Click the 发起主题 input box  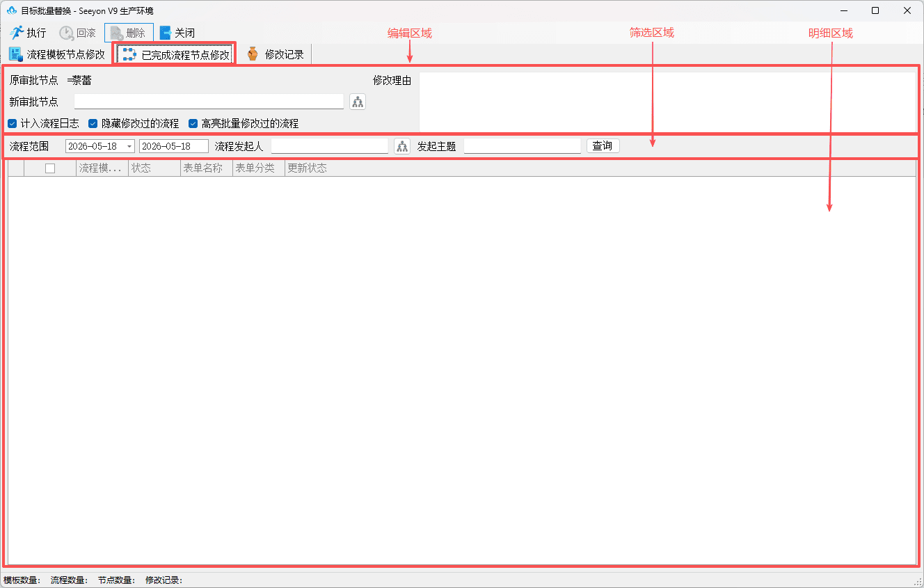(x=523, y=146)
